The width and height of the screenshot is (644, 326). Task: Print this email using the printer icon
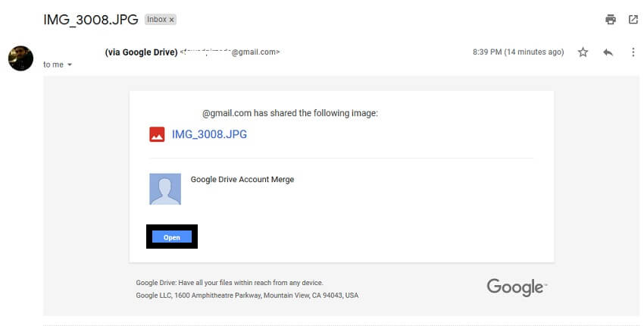point(611,19)
